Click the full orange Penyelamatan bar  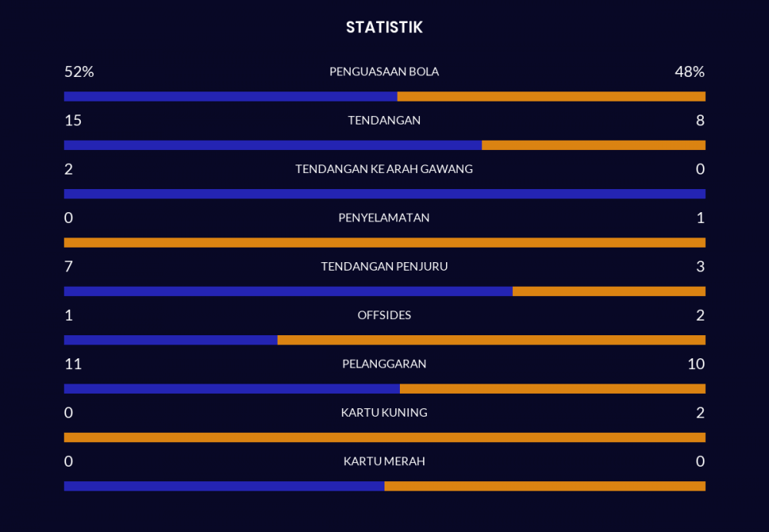click(x=384, y=243)
